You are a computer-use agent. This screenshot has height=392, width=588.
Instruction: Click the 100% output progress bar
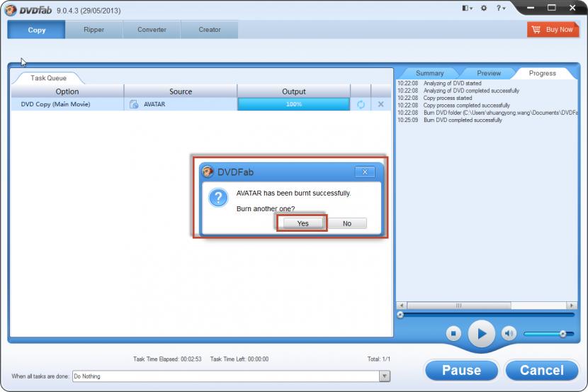click(x=293, y=104)
